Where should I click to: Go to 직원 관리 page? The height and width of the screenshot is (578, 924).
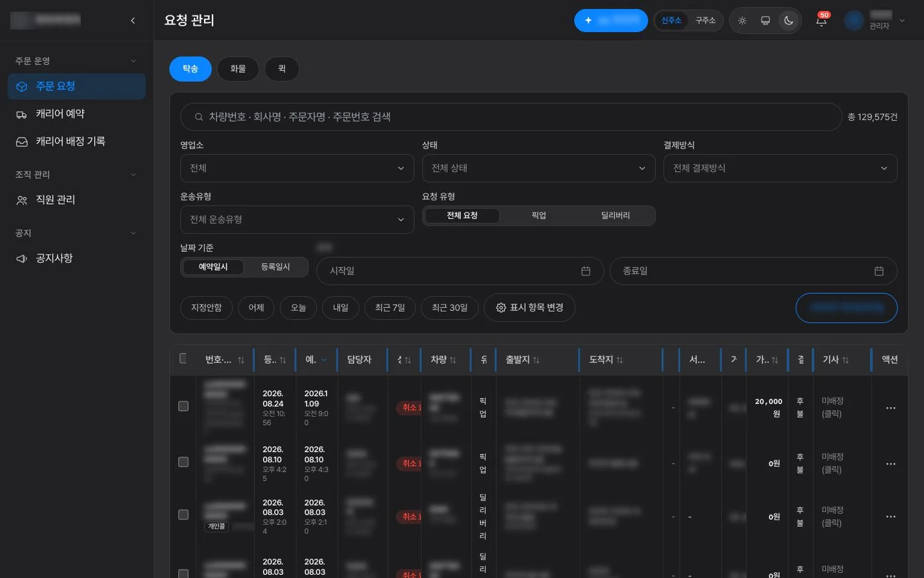pos(76,200)
